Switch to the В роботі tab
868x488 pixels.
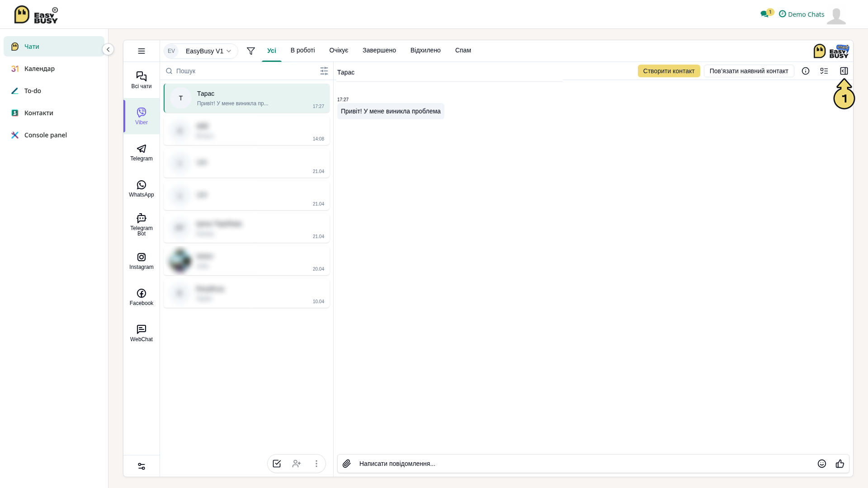(303, 50)
